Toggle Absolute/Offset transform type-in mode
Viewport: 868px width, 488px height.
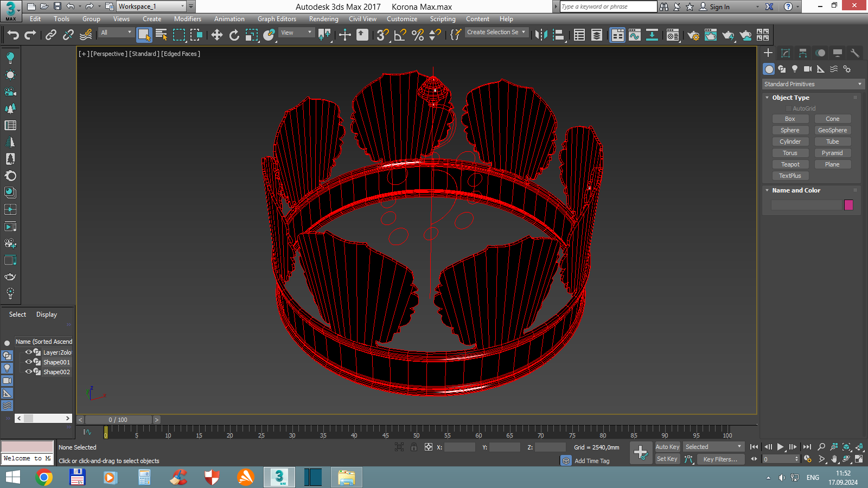tap(429, 447)
